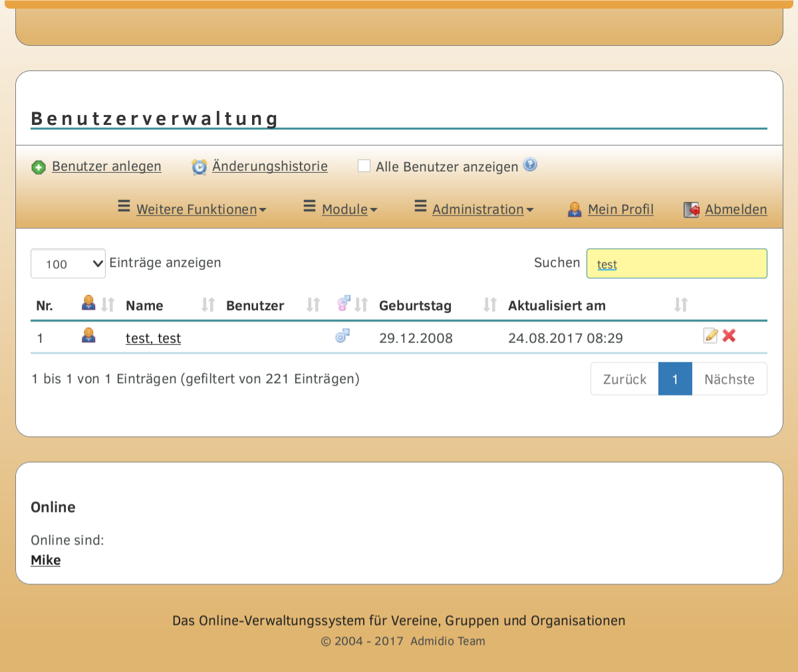
Task: Click the Nächste pagination button
Action: click(729, 379)
